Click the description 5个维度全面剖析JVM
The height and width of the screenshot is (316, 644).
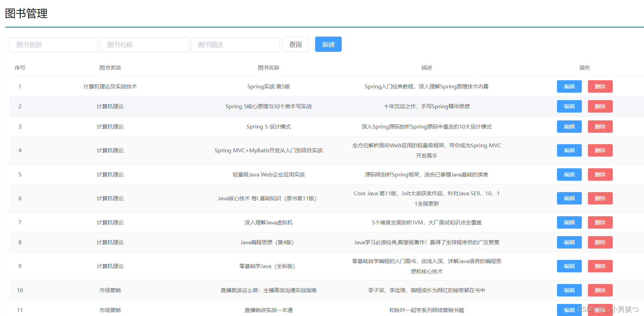[x=427, y=223]
